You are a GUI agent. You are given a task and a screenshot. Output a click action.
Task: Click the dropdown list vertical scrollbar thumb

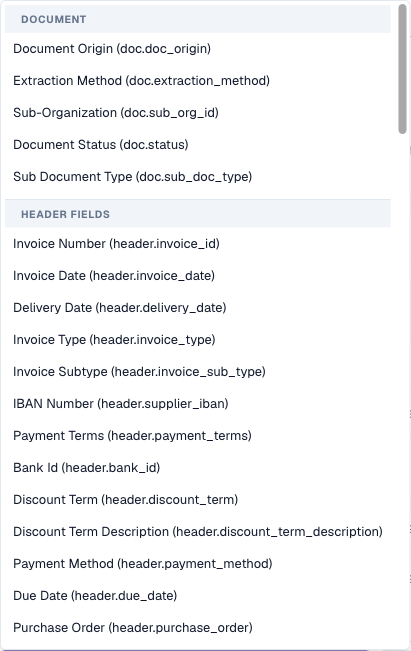[x=402, y=69]
